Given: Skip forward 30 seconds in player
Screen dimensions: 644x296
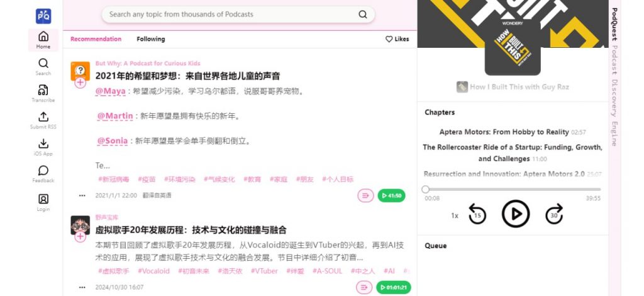Looking at the screenshot, I should coord(554,214).
